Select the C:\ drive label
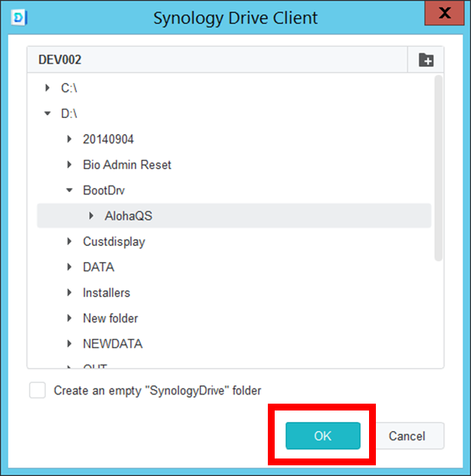Viewport: 471px width, 476px height. coord(68,88)
